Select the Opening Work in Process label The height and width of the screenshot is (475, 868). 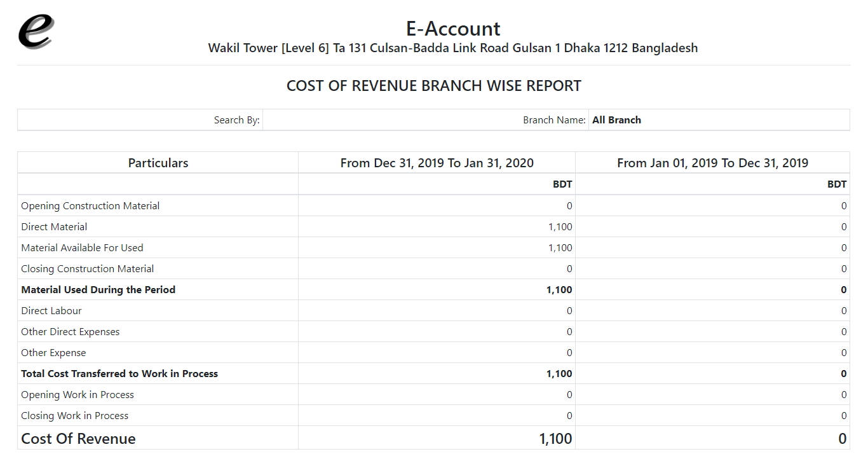point(78,395)
